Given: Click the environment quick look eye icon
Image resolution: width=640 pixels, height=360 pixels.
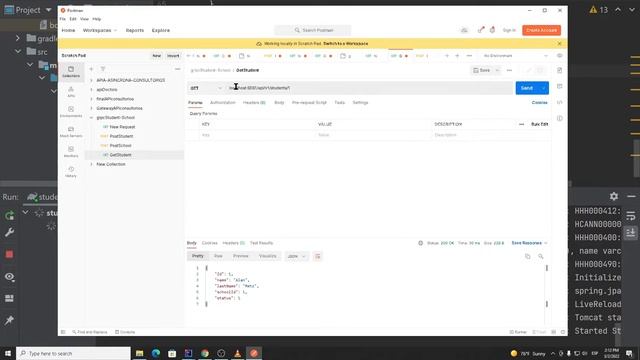Looking at the screenshot, I should pyautogui.click(x=560, y=56).
